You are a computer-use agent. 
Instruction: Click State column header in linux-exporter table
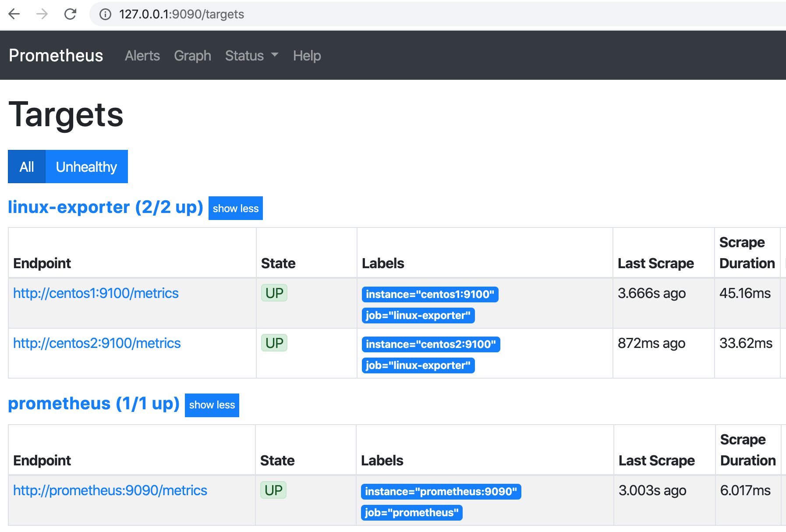[278, 263]
